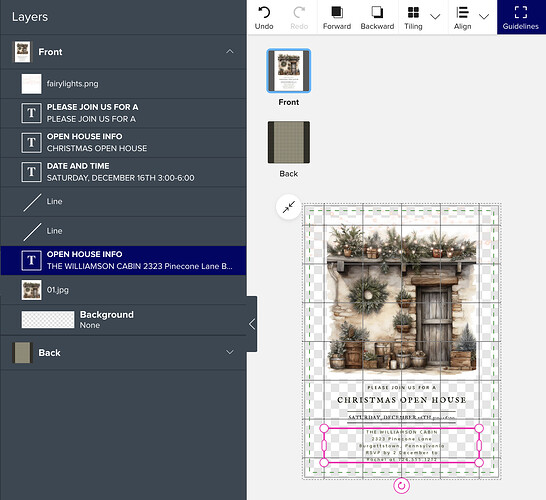Click the Forward arrange icon

pos(337,12)
